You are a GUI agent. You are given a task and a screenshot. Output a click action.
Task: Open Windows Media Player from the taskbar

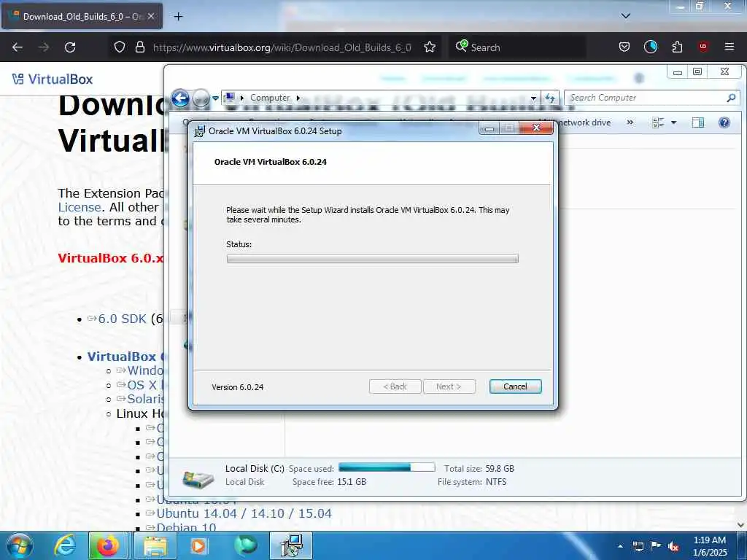click(198, 545)
